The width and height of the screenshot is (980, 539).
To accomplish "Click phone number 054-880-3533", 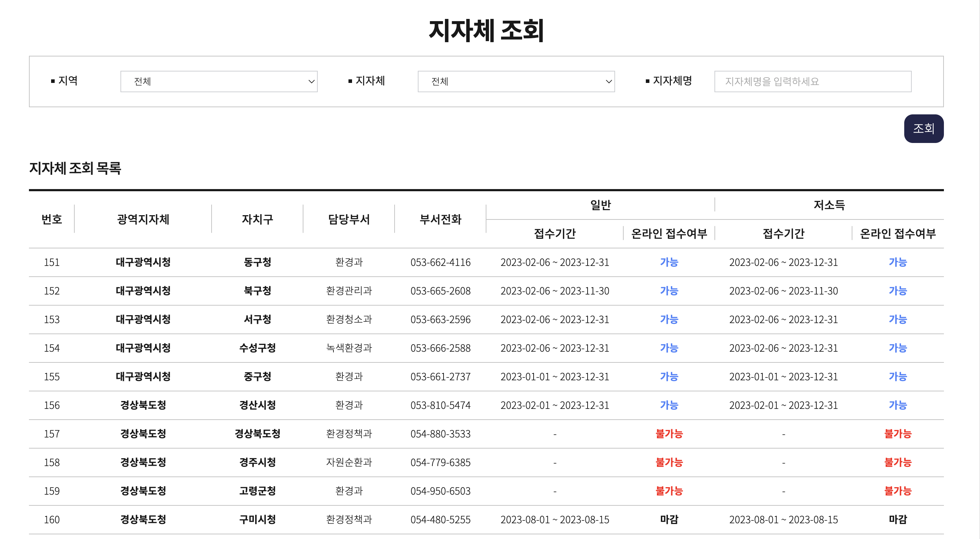I will point(440,434).
